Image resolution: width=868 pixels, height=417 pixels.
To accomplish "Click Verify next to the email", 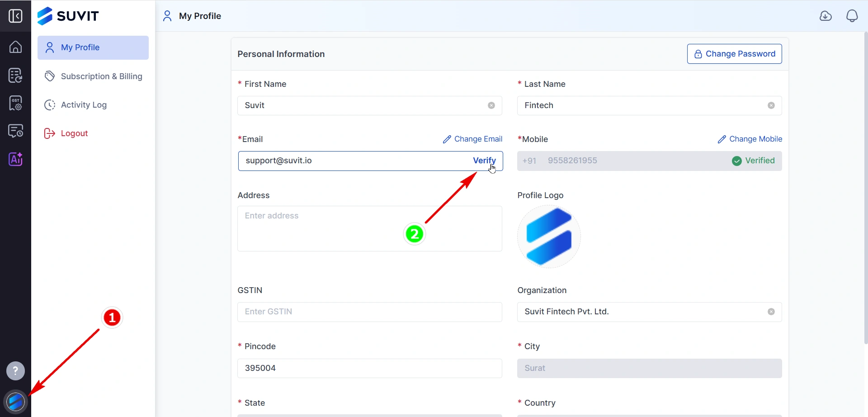I will click(x=484, y=161).
